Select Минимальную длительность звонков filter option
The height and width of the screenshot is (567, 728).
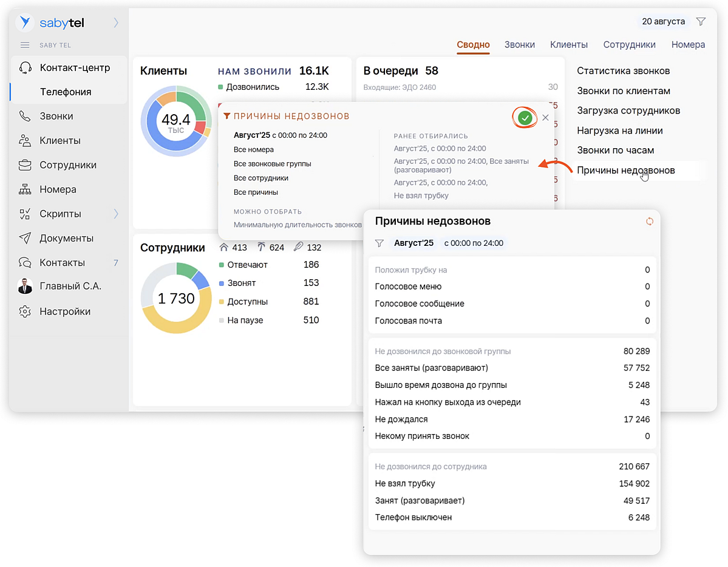(x=298, y=225)
